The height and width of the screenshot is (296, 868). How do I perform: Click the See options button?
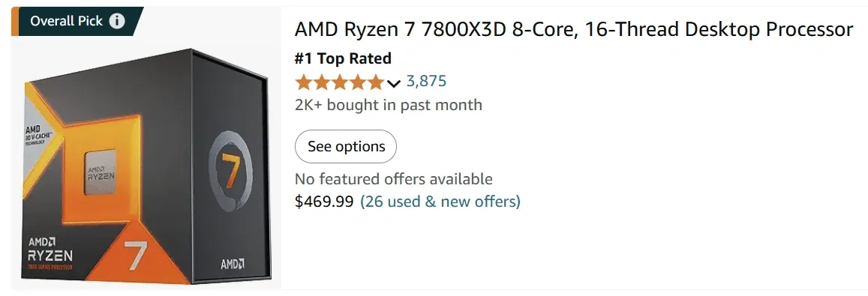click(345, 147)
